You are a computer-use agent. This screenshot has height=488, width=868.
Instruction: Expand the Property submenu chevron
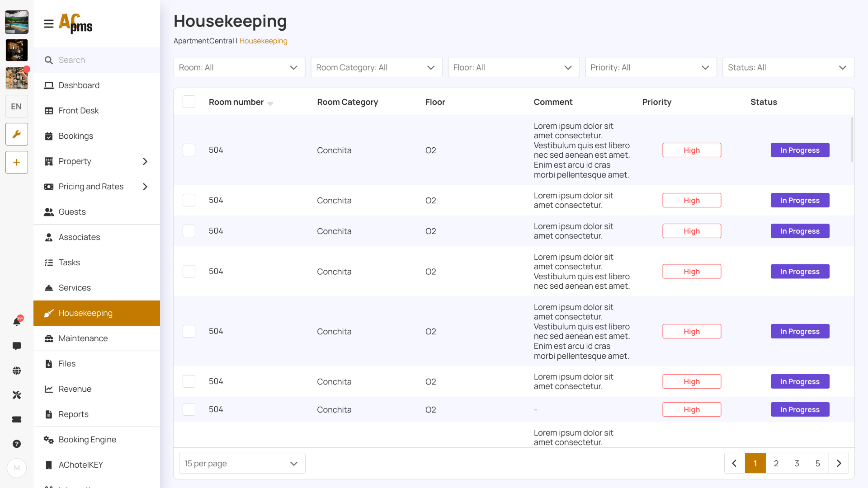(x=145, y=161)
